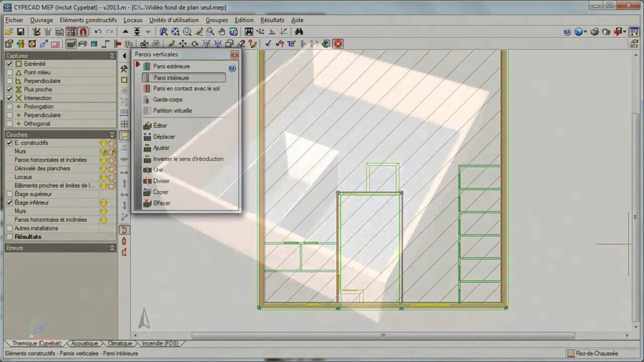Image resolution: width=644 pixels, height=362 pixels.
Task: Collapse the Couches panel
Action: (x=112, y=134)
